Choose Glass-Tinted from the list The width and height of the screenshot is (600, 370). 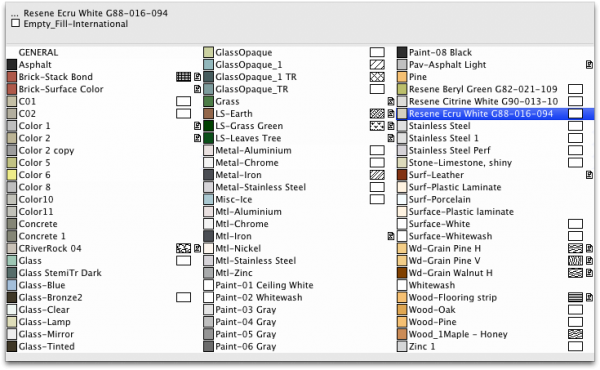(x=47, y=346)
